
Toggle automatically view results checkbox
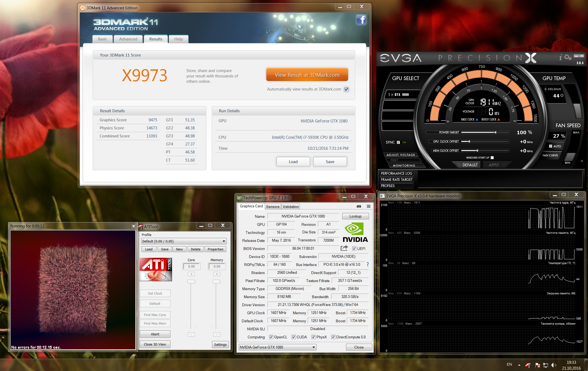coord(346,89)
